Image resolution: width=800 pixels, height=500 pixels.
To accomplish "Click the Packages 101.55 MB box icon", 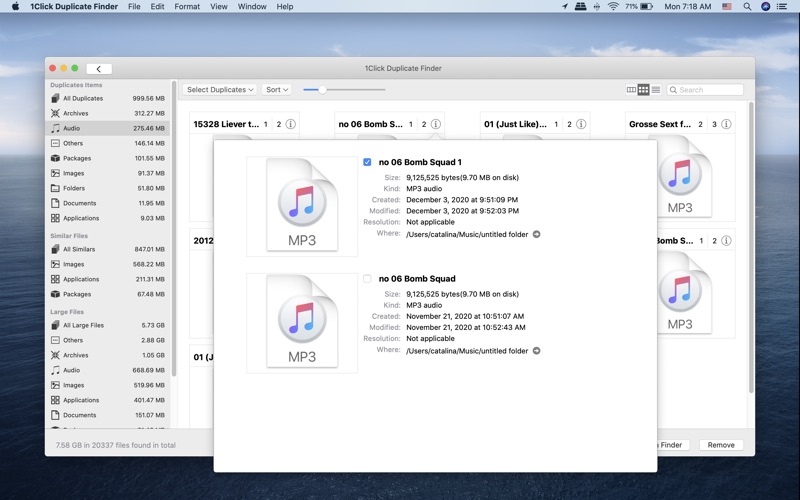I will tap(55, 158).
